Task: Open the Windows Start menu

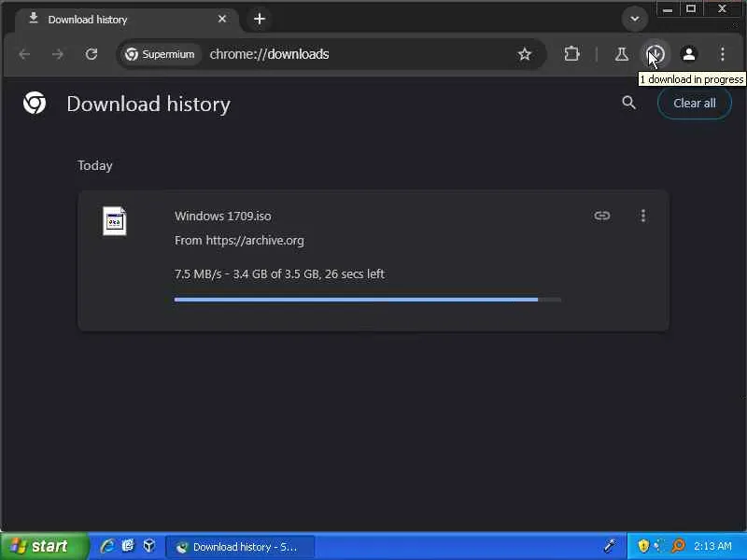Action: pyautogui.click(x=44, y=546)
